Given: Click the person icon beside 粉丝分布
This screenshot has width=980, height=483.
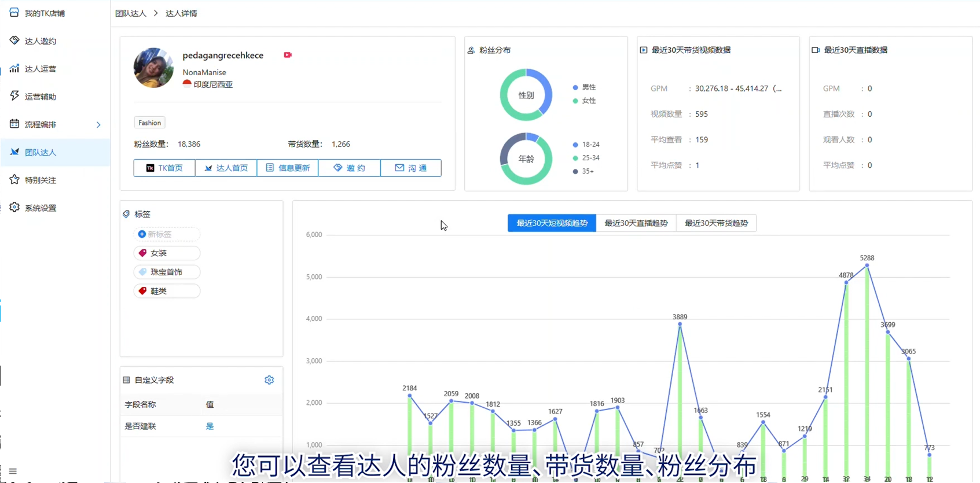Looking at the screenshot, I should (x=471, y=50).
